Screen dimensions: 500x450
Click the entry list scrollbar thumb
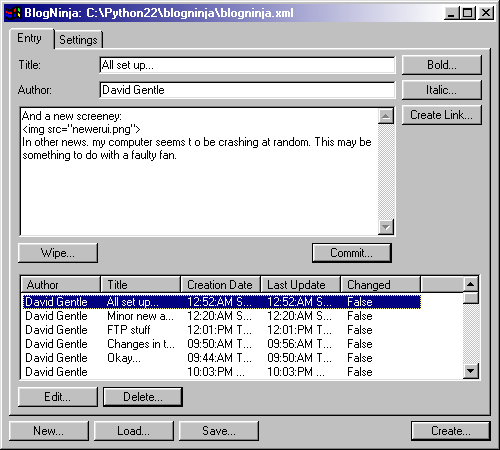[x=470, y=298]
